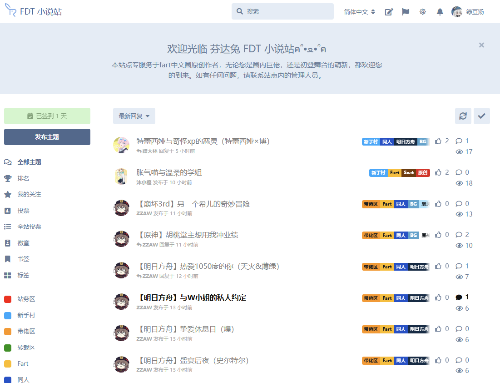Viewport: 500px width, 383px height.
Task: Open the 与W小姐的私人约定 discussion
Action: (193, 297)
